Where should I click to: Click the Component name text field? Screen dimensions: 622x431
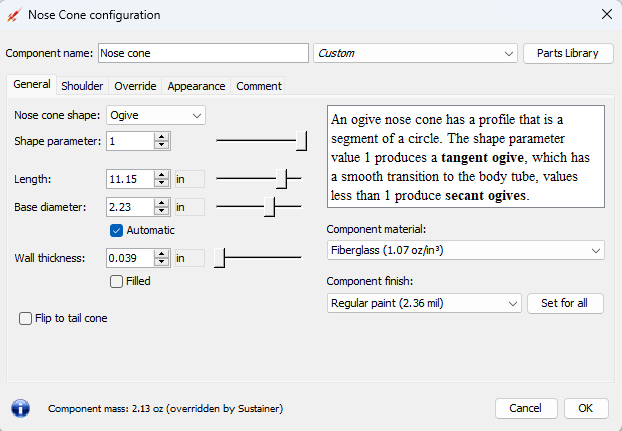(x=203, y=53)
